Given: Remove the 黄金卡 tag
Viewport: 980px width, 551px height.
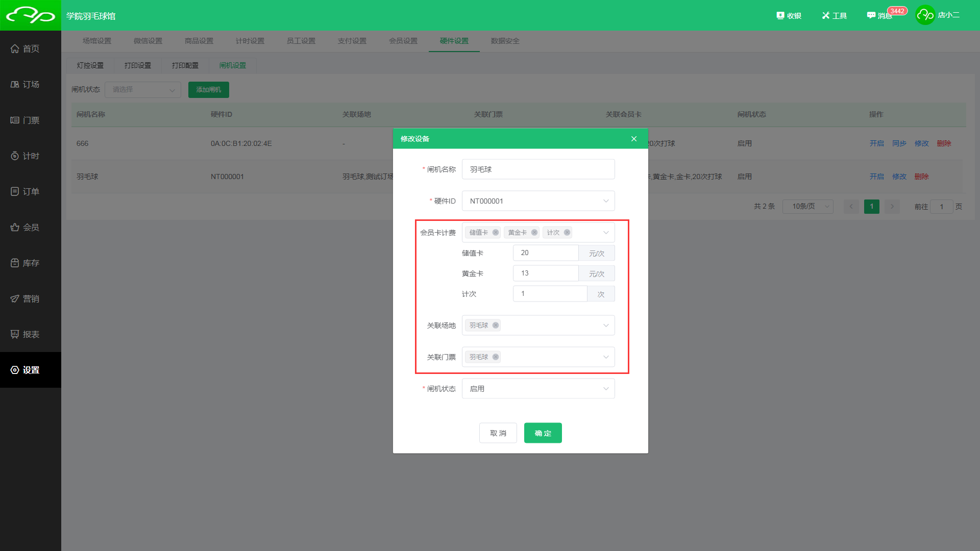Looking at the screenshot, I should coord(534,233).
